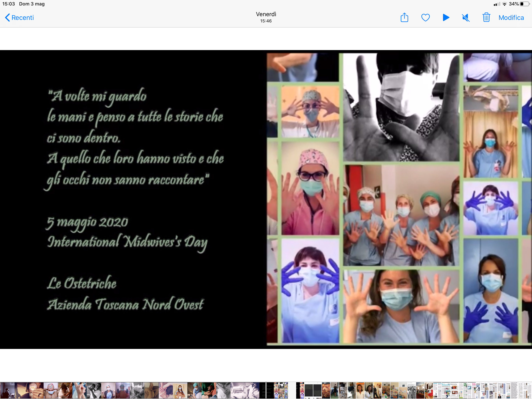Tap the Venerdì 15:46 title

pos(266,17)
